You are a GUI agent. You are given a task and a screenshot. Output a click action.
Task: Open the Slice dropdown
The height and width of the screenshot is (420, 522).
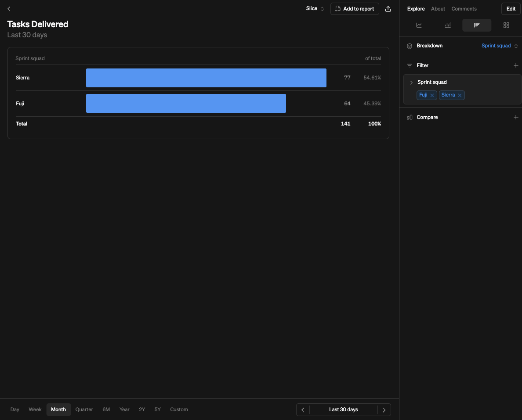[x=315, y=9]
